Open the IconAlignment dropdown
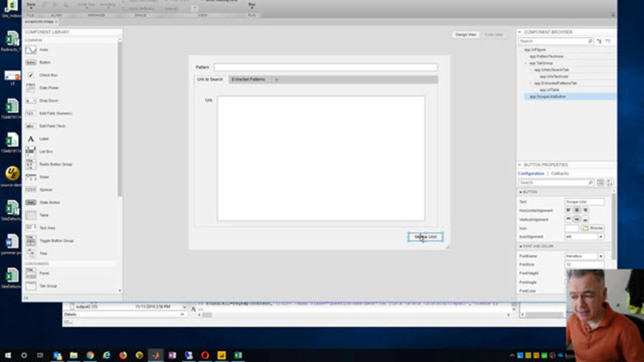Image resolution: width=644 pixels, height=362 pixels. click(600, 236)
